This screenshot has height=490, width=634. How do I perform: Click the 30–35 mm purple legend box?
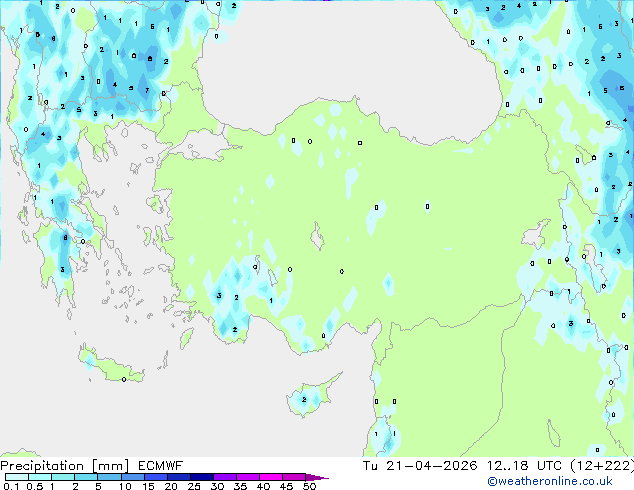tap(224, 477)
